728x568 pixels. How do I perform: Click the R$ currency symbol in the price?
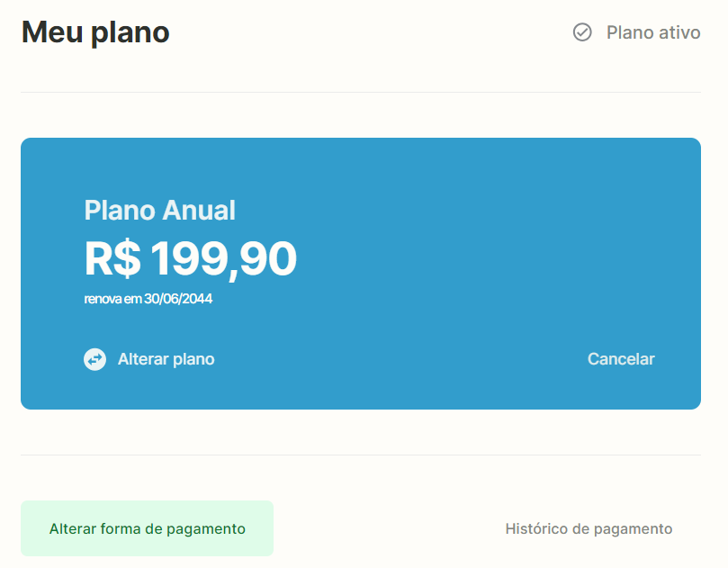tap(112, 258)
